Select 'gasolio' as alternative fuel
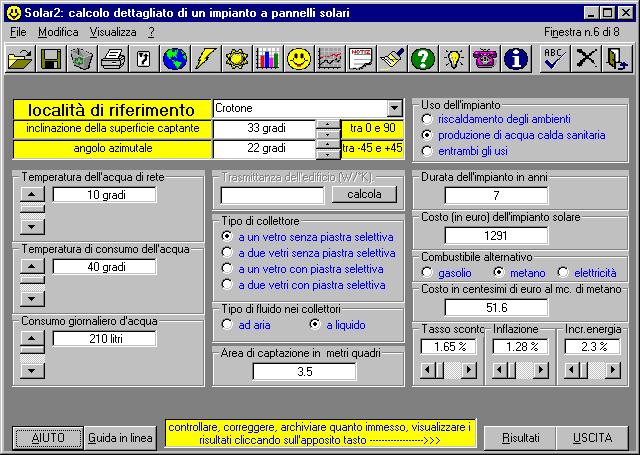640x455 pixels. click(x=428, y=272)
